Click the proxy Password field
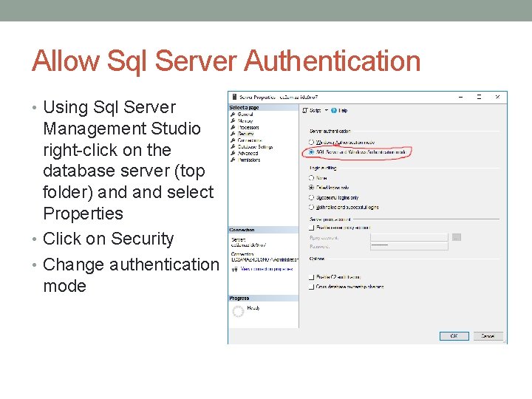 coord(409,246)
